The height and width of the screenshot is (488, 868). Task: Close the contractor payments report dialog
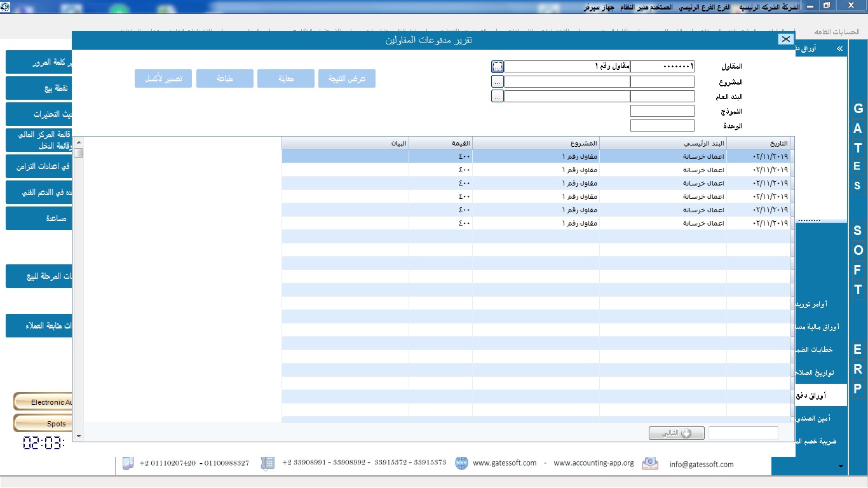[x=786, y=39]
